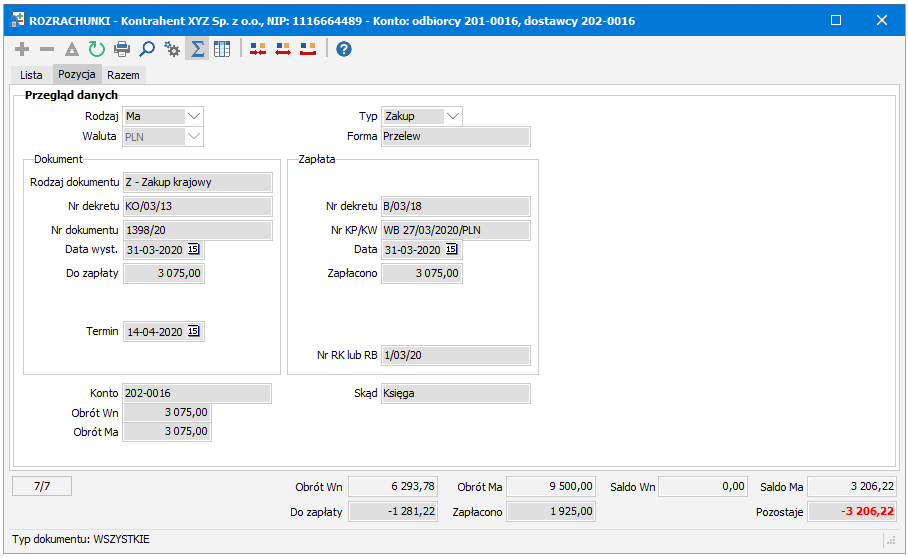Click the application icon in the title bar

tap(17, 20)
